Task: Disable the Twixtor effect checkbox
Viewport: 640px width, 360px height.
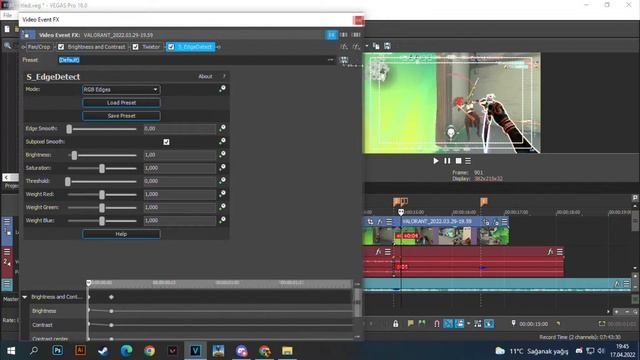Action: (136, 47)
